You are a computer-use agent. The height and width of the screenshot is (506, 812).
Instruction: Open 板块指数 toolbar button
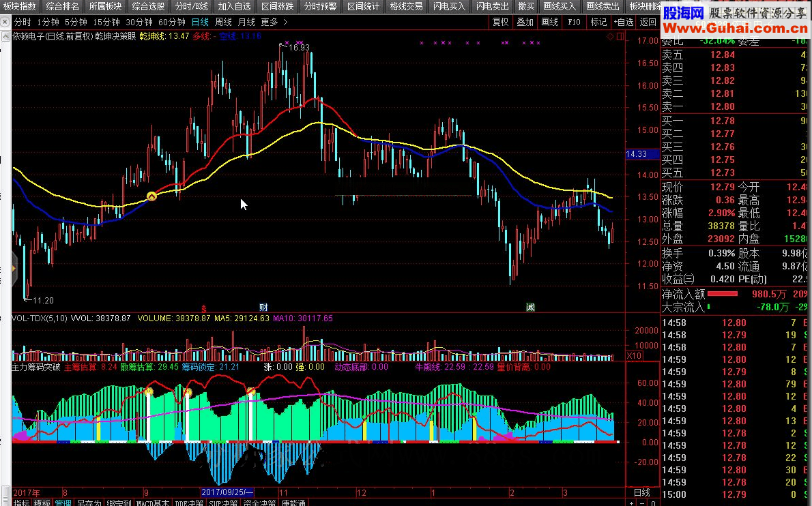(20, 6)
